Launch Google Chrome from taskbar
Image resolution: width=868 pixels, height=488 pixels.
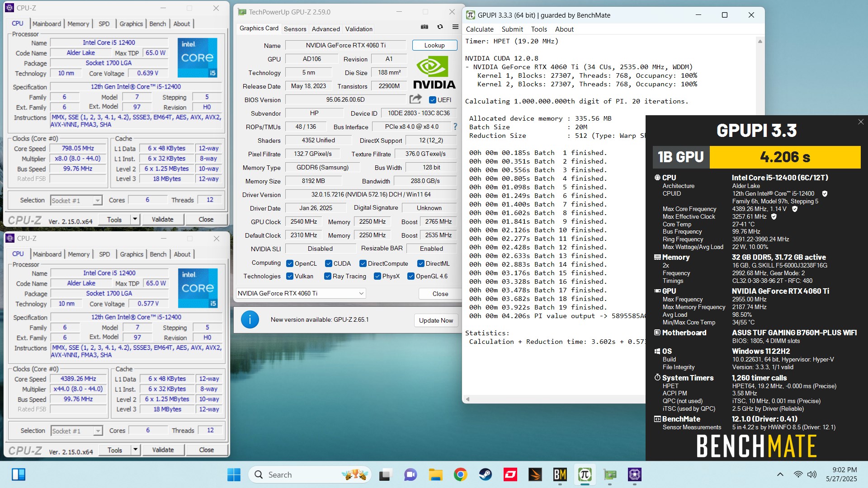click(x=460, y=474)
